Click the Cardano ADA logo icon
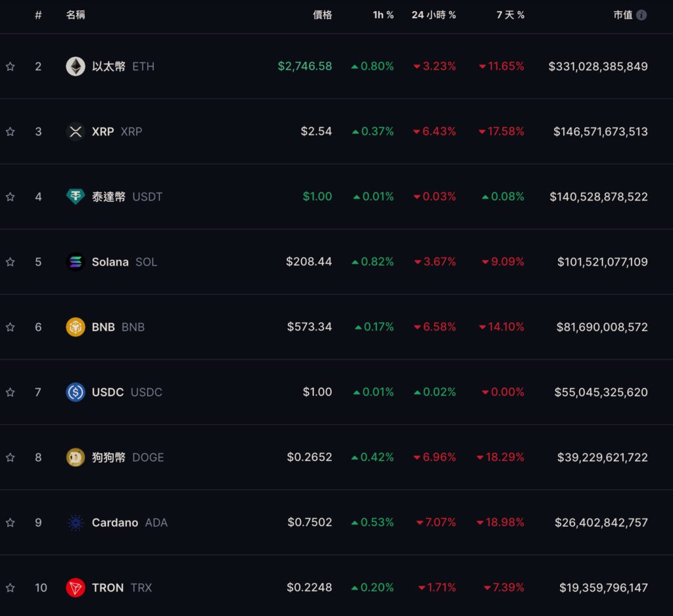This screenshot has height=616, width=673. [x=76, y=523]
